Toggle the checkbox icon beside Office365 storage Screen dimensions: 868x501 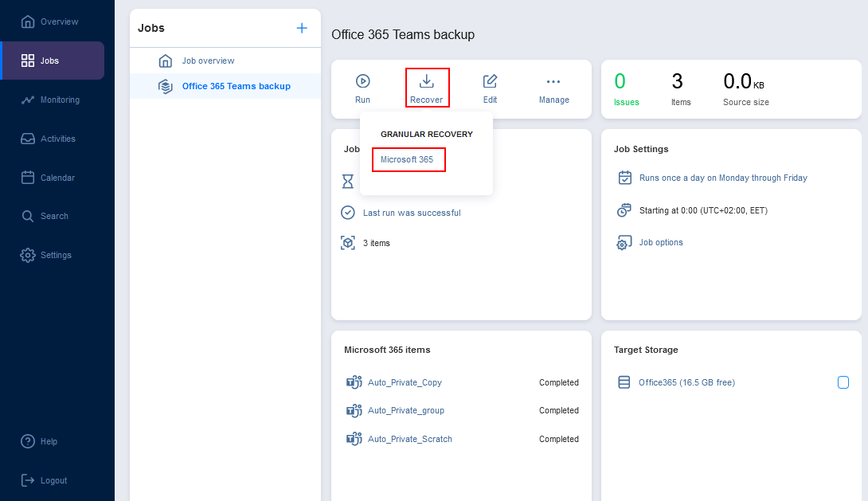pos(843,382)
